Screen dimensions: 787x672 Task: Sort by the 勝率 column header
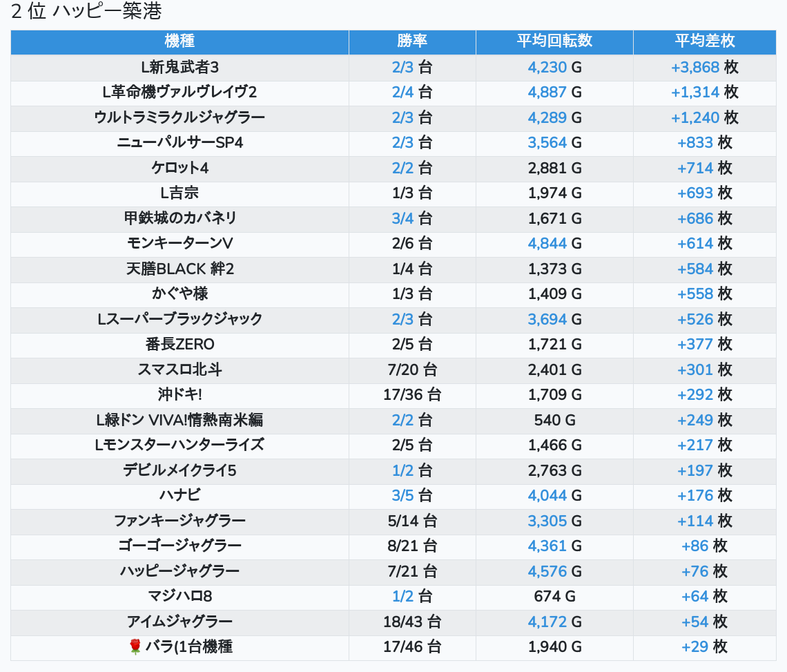coord(412,41)
